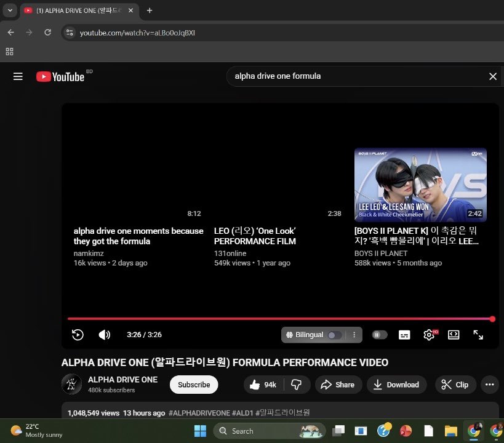Open the PowerPoint taskbar icon
Image resolution: width=504 pixels, height=443 pixels.
406,431
